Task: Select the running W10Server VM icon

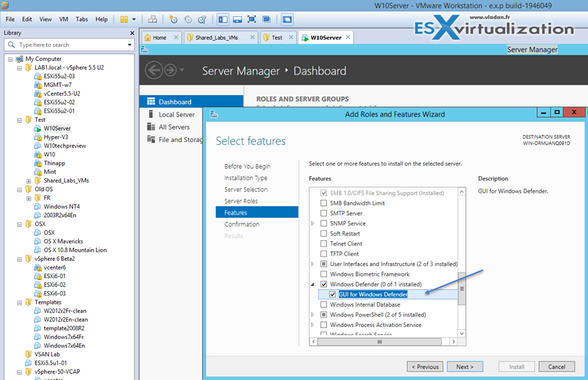Action: click(37, 128)
